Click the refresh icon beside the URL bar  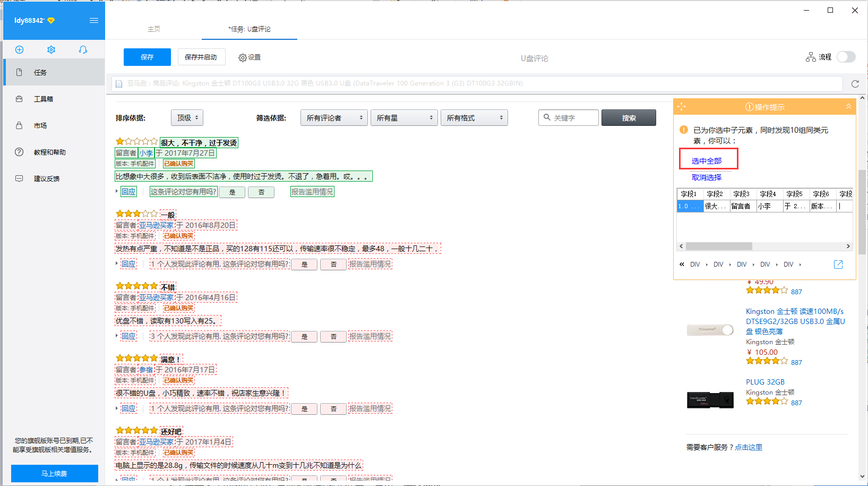point(855,84)
